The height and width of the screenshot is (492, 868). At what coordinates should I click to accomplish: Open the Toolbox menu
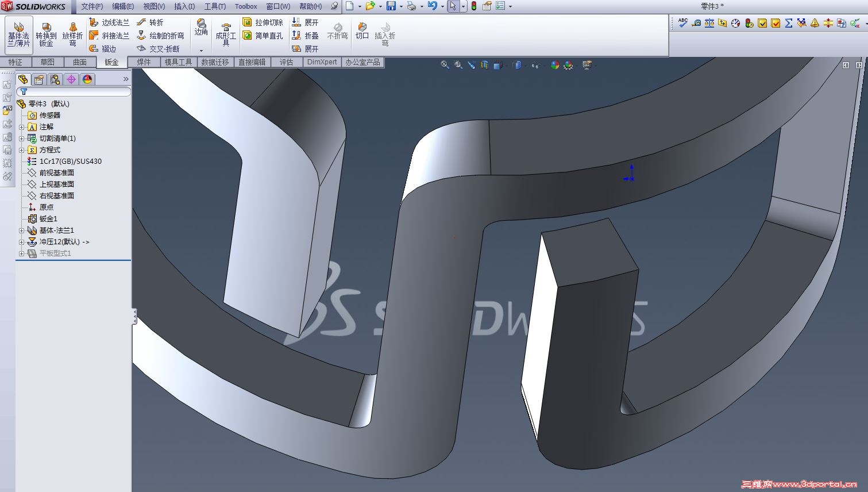click(246, 6)
